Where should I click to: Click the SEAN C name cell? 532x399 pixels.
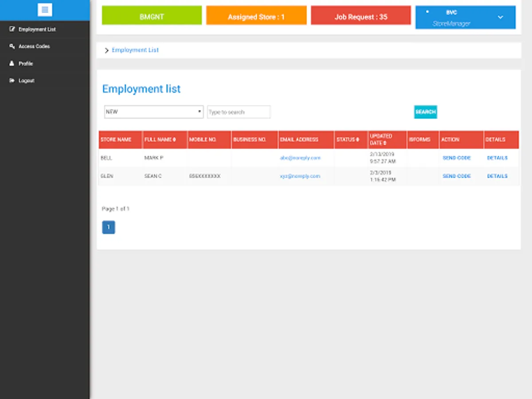153,176
